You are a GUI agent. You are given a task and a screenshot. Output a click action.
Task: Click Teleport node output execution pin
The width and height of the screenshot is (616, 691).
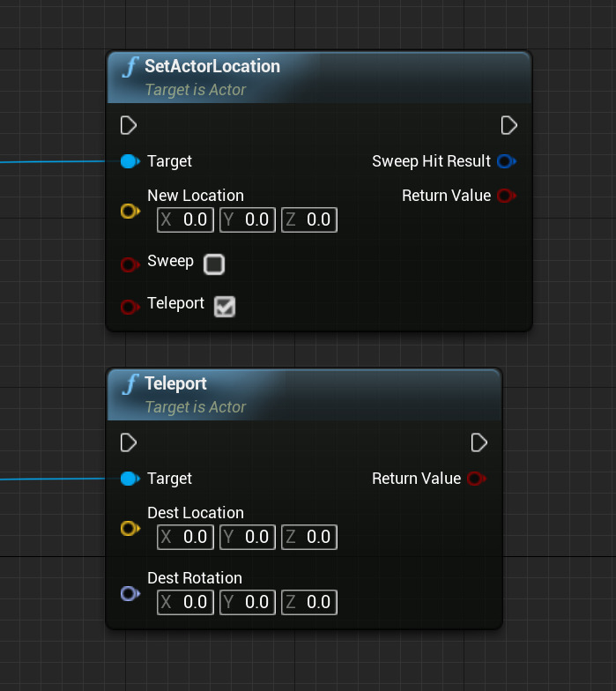(x=479, y=442)
